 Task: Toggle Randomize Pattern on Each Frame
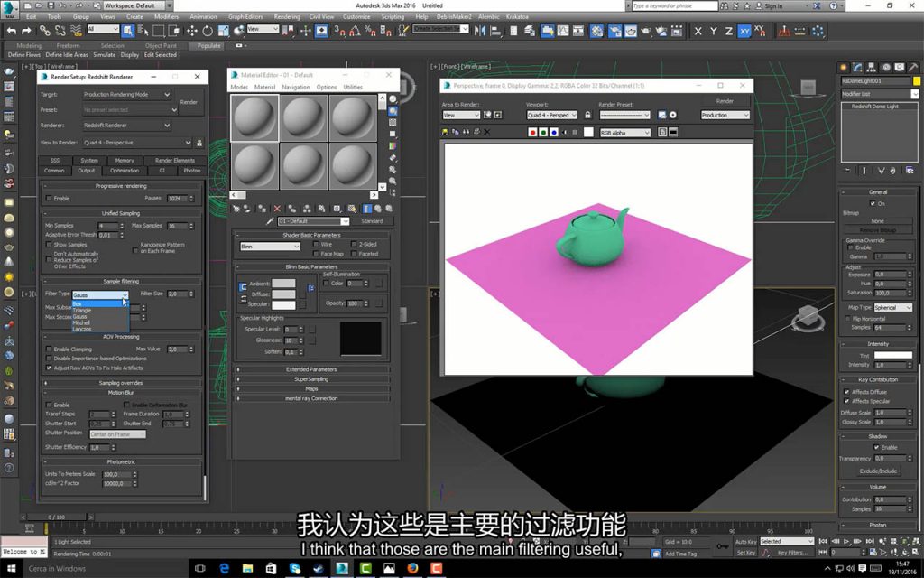coord(135,251)
